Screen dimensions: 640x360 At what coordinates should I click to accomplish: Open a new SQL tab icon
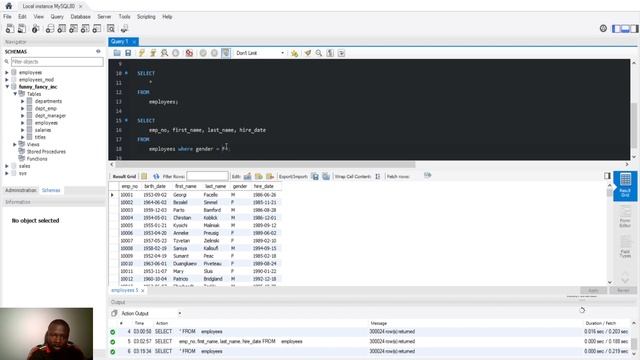(x=10, y=29)
